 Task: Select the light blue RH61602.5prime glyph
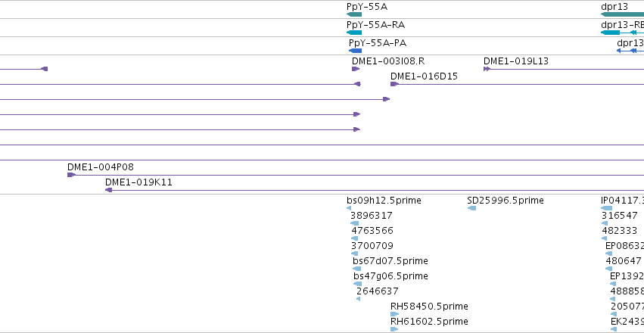tap(395, 329)
